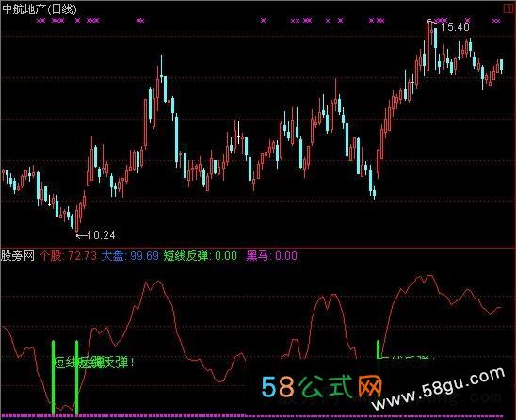Viewport: 516px width, 420px height.
Task: Click the leftmost purple marker at the chart top
Action: (x=40, y=21)
